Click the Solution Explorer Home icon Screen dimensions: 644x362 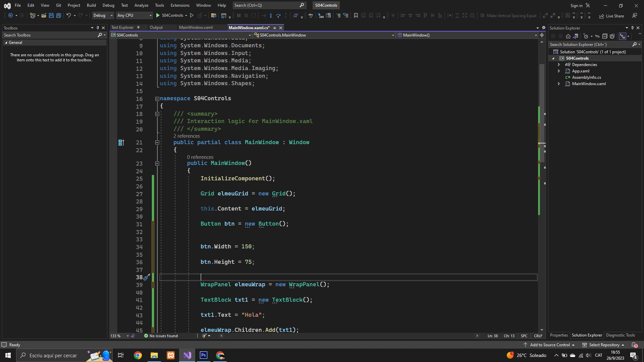[568, 36]
